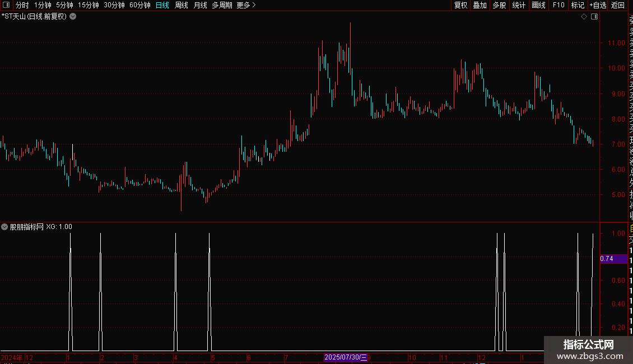Open the dropdown beside *ST天山 title

pos(73,17)
